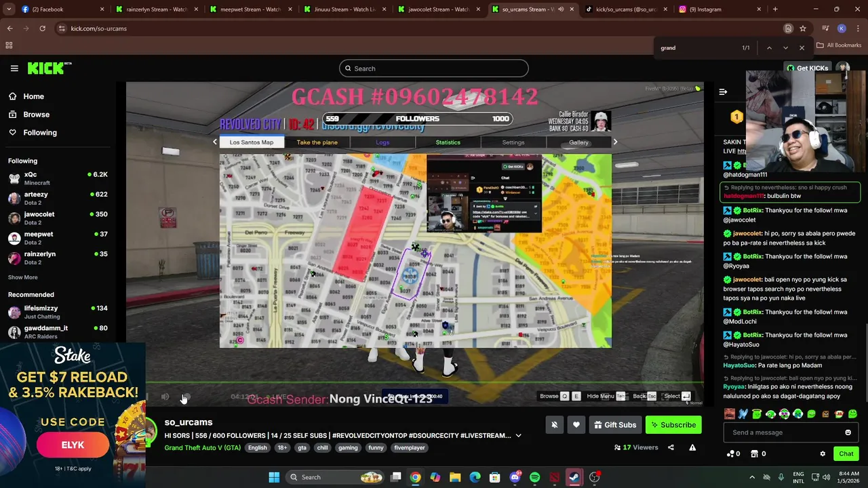Open xQc channel from Following list
This screenshot has width=868, height=488.
point(58,178)
